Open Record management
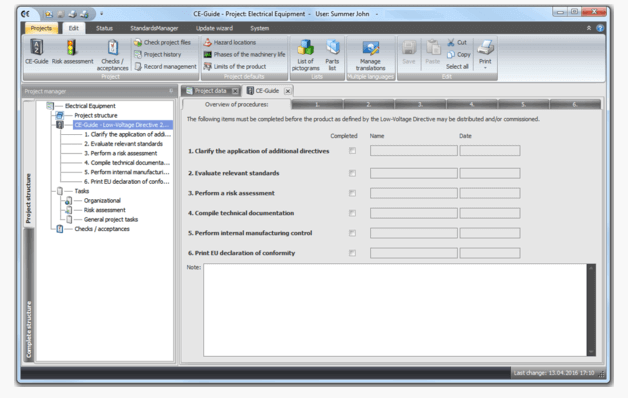Viewport: 628px width, 398px height. (x=165, y=66)
